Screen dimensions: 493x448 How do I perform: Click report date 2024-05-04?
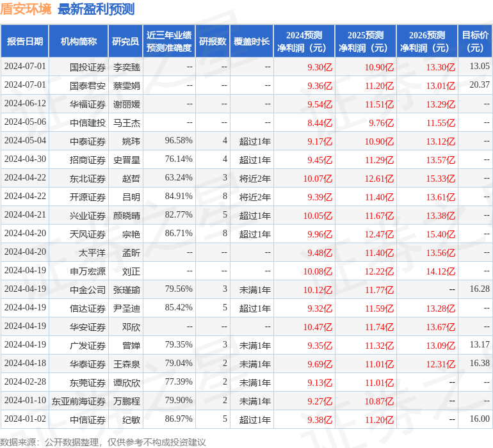[25, 141]
